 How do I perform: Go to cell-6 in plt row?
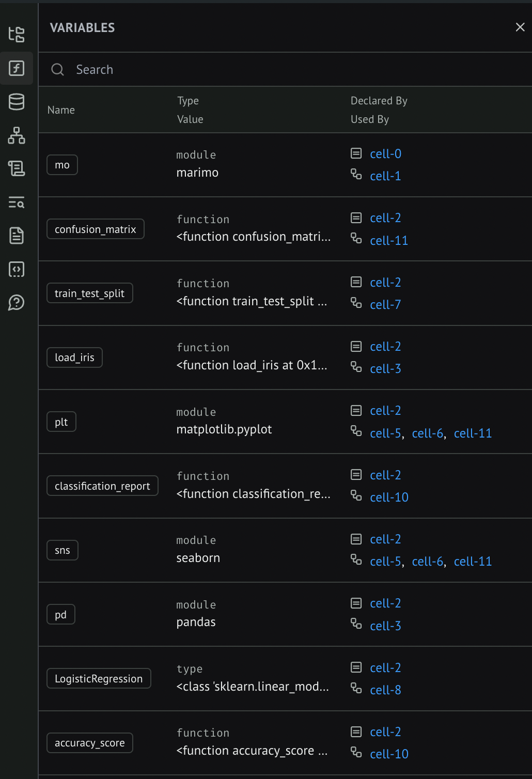coord(428,433)
